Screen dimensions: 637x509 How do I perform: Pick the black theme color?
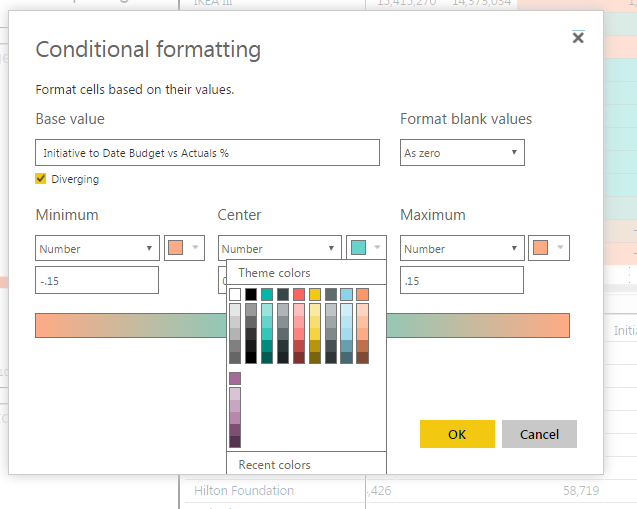tap(251, 295)
